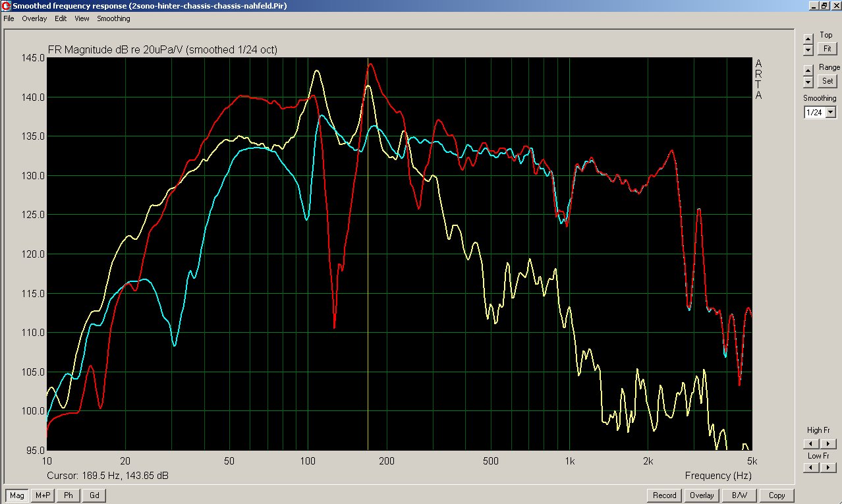Click the Low Fr left arrow
The image size is (842, 504).
[810, 467]
